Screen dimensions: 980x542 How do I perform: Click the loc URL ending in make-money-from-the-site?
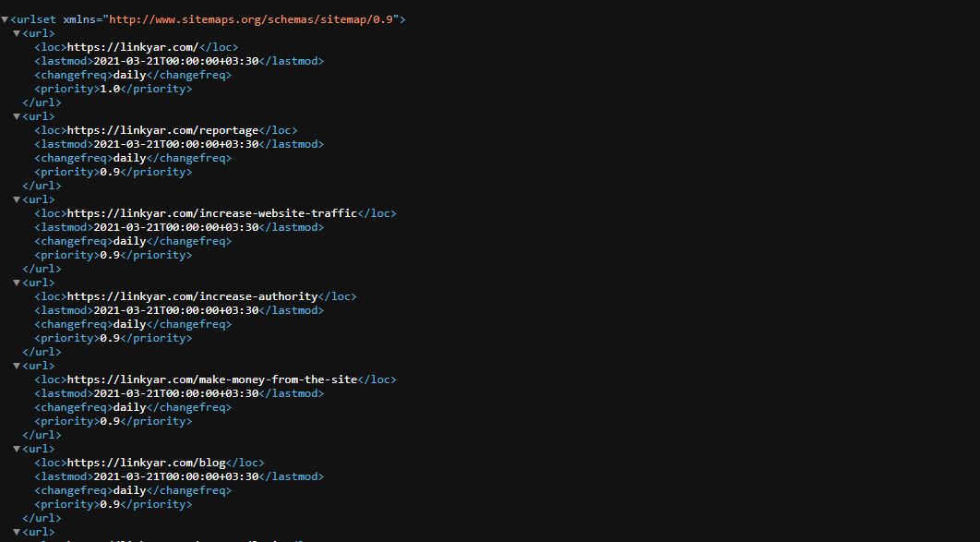tap(212, 379)
